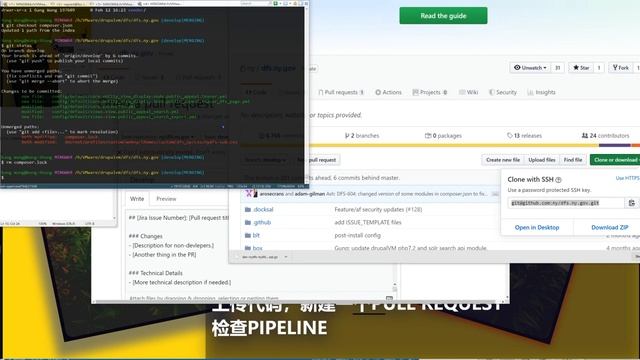This screenshot has height=360, width=640.
Task: Click the folder icon beside .github
Action: (247, 222)
